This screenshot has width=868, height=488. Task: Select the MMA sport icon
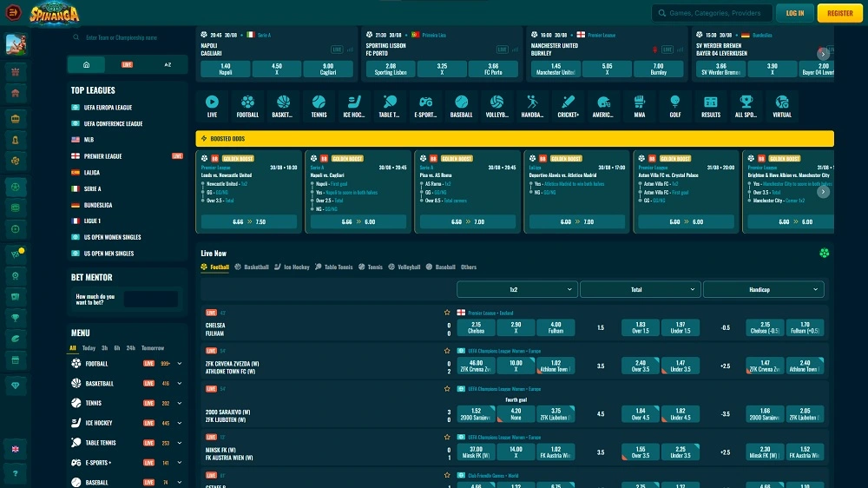[640, 105]
